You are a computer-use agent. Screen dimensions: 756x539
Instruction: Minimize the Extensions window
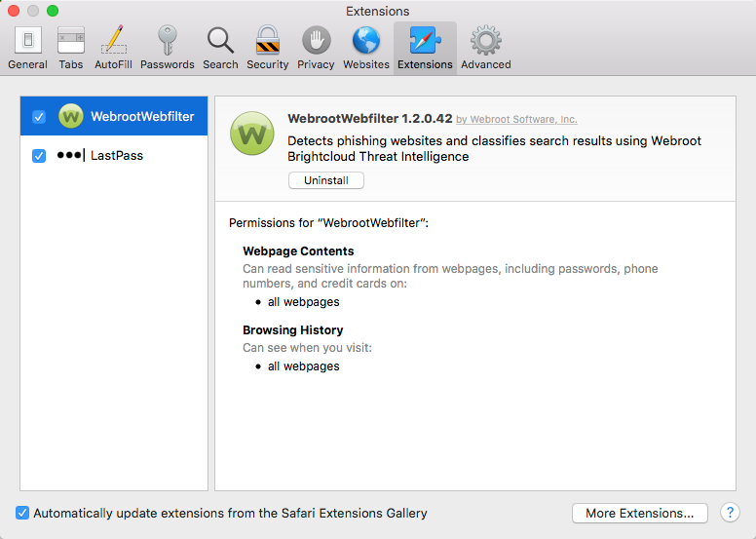pos(33,11)
